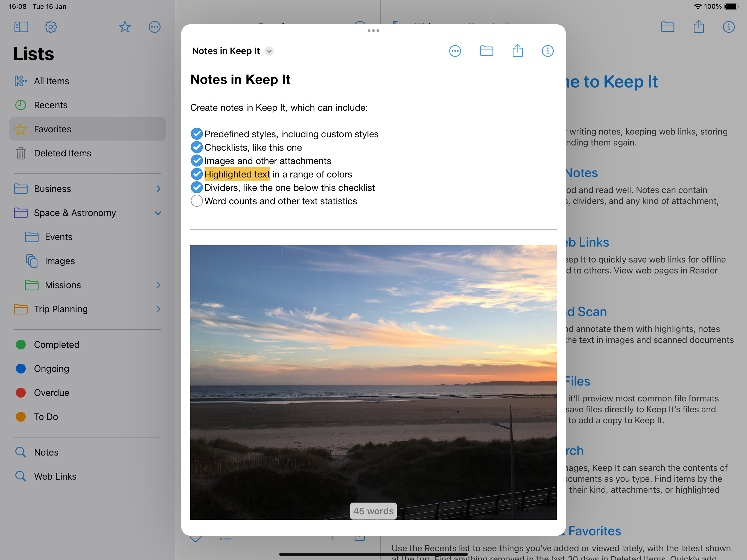This screenshot has width=747, height=560.
Task: Click 'Files' heading in background document
Action: point(578,381)
